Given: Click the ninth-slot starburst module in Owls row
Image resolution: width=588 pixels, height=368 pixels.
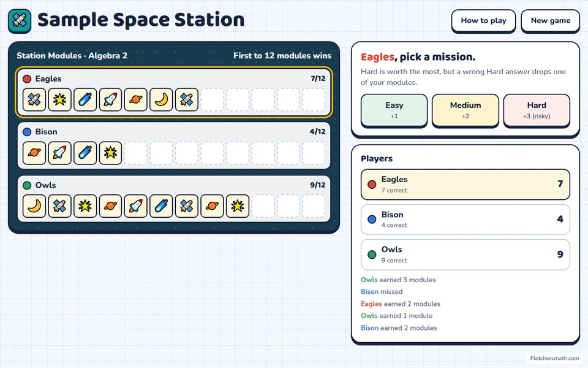Looking at the screenshot, I should tap(238, 206).
